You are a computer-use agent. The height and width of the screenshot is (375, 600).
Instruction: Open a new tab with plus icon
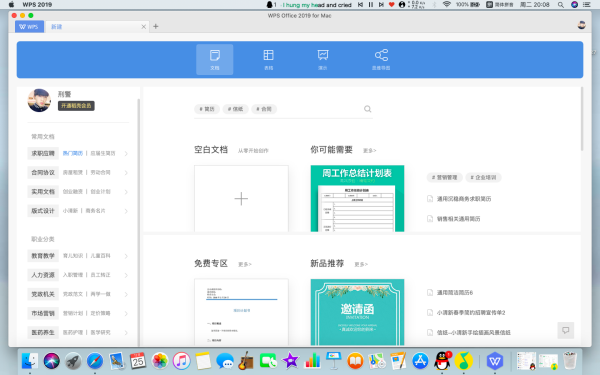155,26
